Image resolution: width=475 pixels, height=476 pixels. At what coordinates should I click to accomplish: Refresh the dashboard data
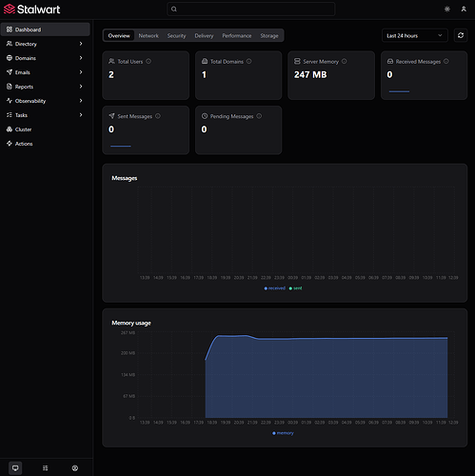click(461, 35)
